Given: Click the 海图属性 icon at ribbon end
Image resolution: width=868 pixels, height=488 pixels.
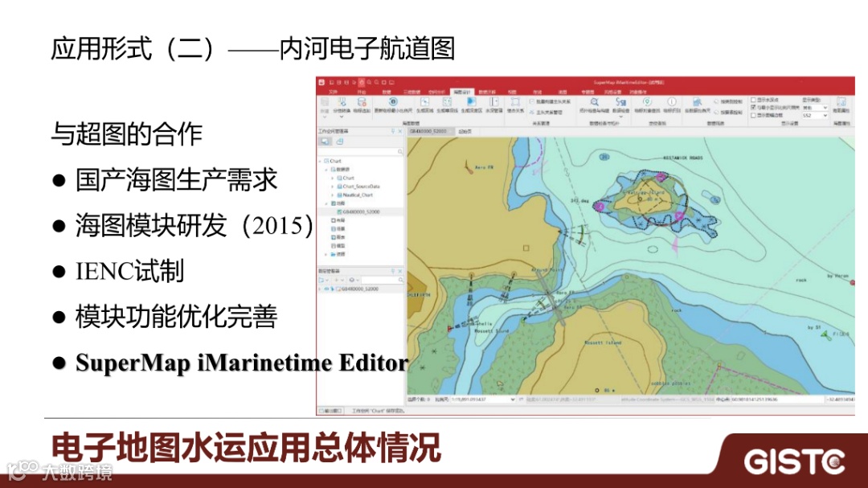Looking at the screenshot, I should pos(841,102).
